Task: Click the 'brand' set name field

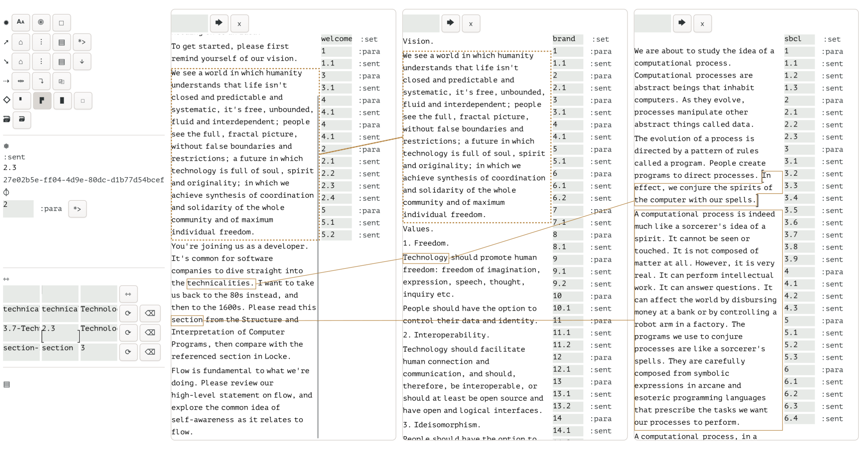Action: [x=568, y=39]
